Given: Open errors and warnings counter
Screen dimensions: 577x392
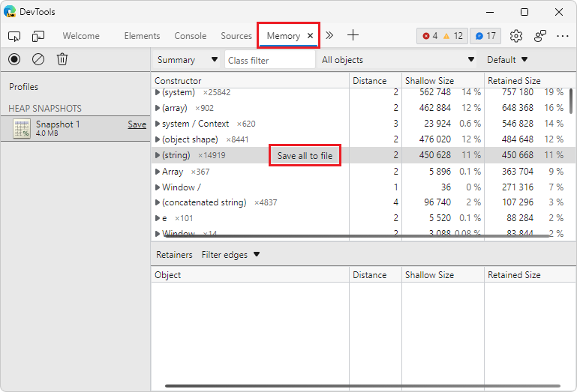Looking at the screenshot, I should [442, 36].
